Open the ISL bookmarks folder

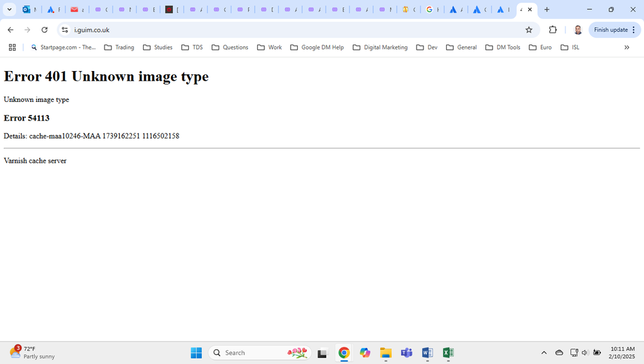[x=570, y=47]
